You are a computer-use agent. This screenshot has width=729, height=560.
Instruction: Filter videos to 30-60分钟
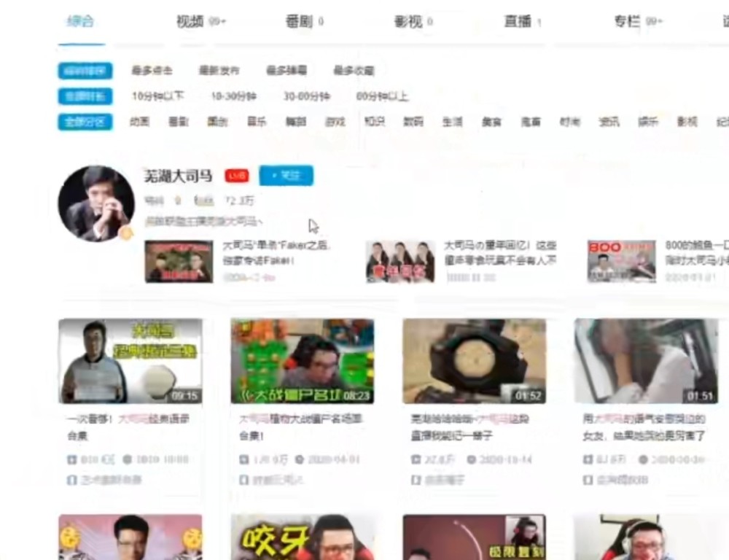[x=306, y=96]
